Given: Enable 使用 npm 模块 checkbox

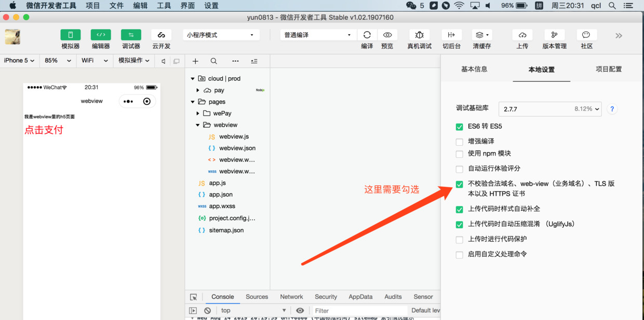Looking at the screenshot, I should tap(459, 154).
